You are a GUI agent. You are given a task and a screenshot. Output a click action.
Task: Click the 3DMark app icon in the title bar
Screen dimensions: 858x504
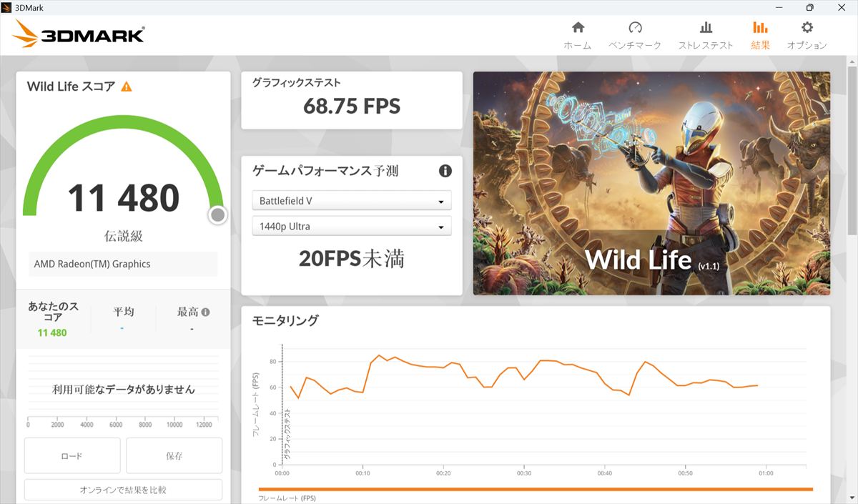[7, 7]
